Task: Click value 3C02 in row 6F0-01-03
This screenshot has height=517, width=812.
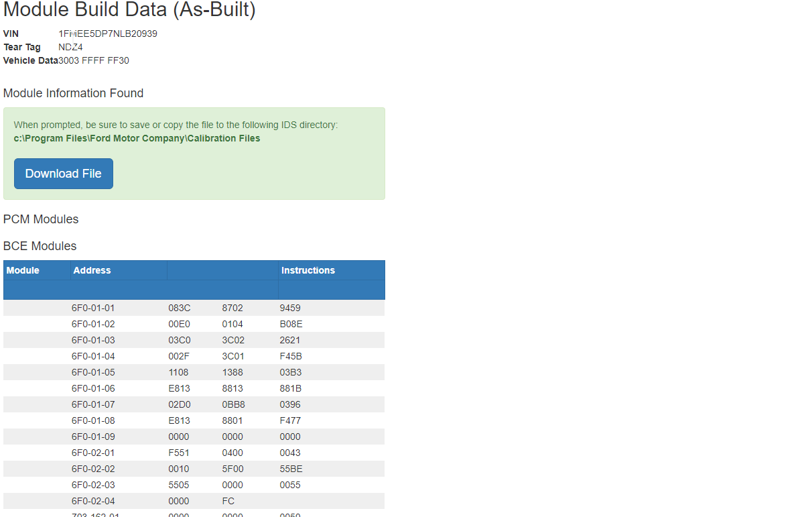Action: pyautogui.click(x=233, y=340)
